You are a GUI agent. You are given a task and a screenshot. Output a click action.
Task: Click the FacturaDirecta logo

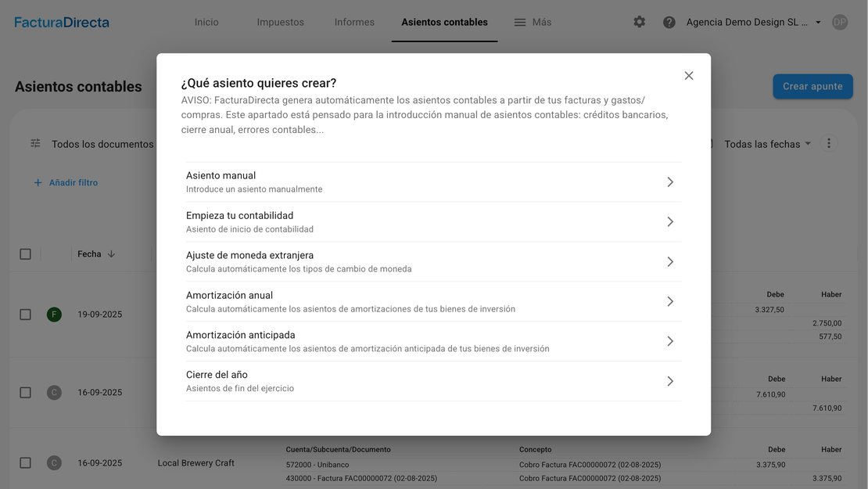point(62,22)
